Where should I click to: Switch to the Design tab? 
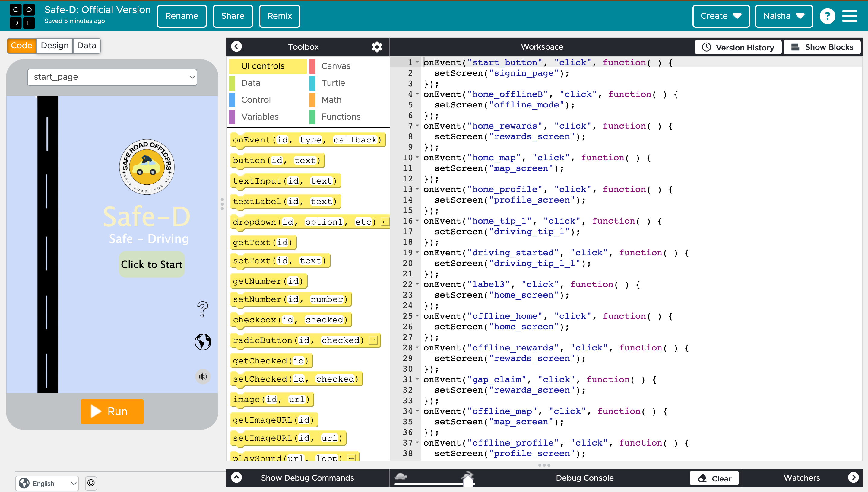pyautogui.click(x=54, y=46)
